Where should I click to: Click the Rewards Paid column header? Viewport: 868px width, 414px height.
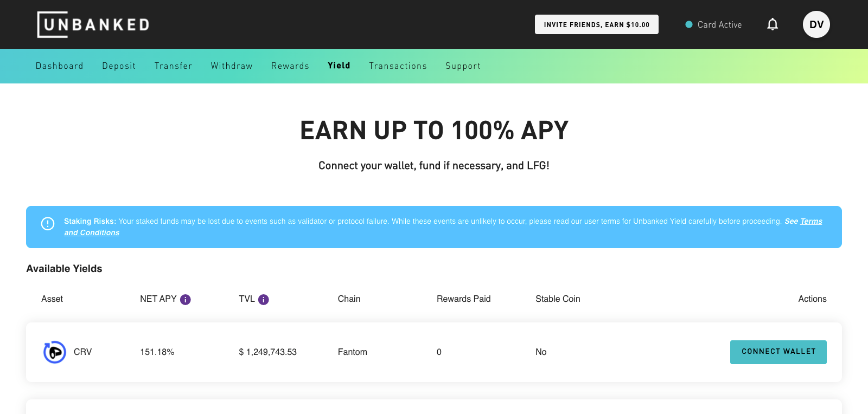click(x=464, y=299)
